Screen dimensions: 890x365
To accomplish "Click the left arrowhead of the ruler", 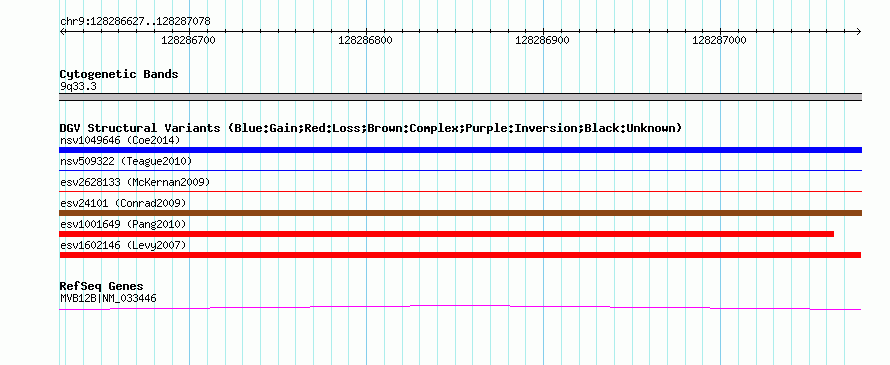I will 62,32.
